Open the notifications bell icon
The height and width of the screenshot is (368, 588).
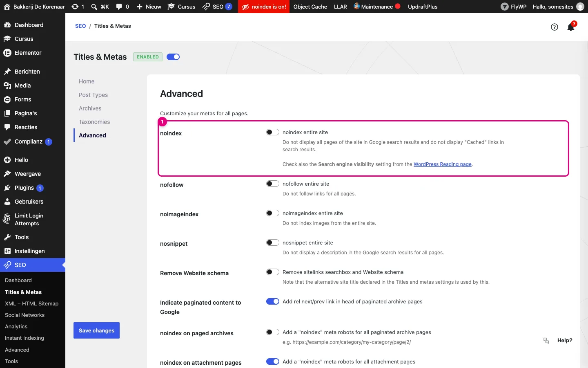571,27
